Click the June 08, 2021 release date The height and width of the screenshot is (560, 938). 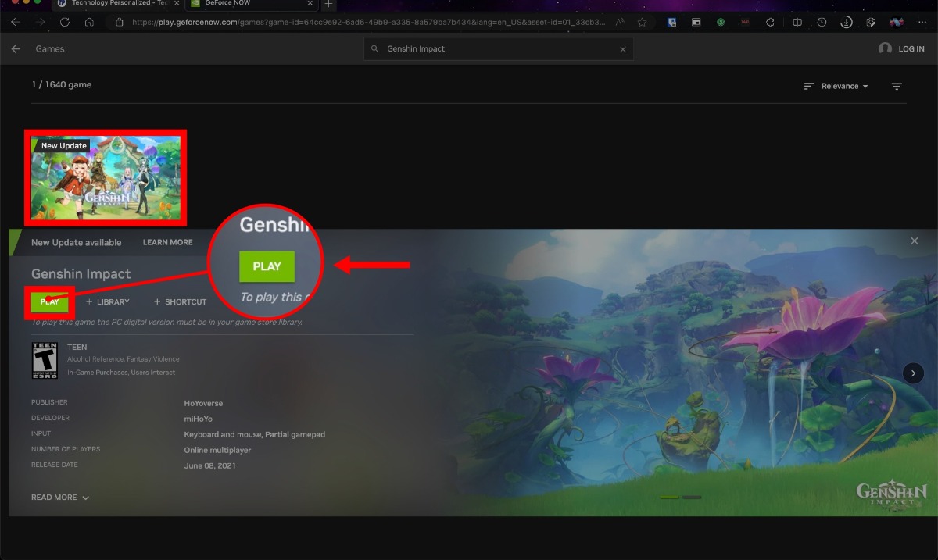coord(209,466)
